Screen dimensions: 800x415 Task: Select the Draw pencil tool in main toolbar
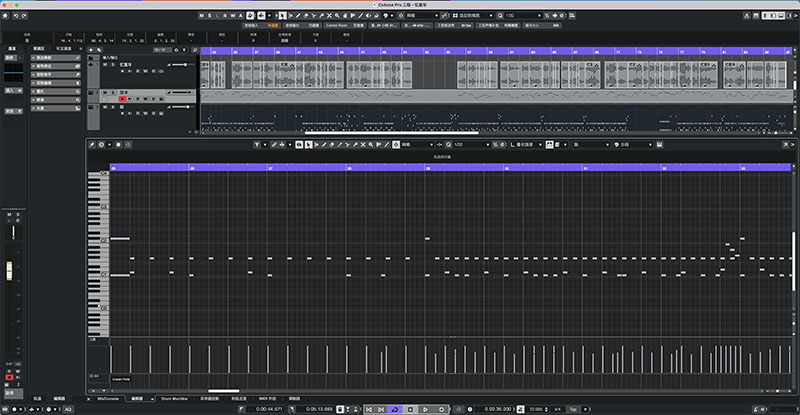[298, 15]
